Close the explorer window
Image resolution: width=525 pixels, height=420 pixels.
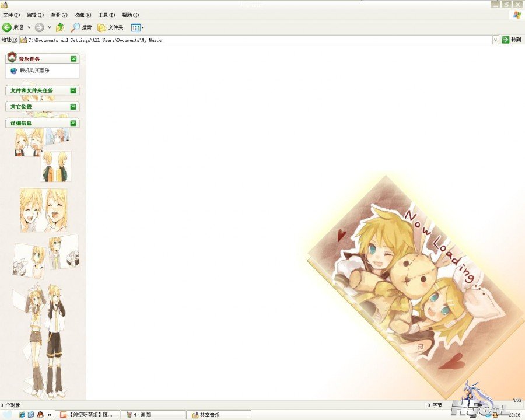tap(517, 4)
